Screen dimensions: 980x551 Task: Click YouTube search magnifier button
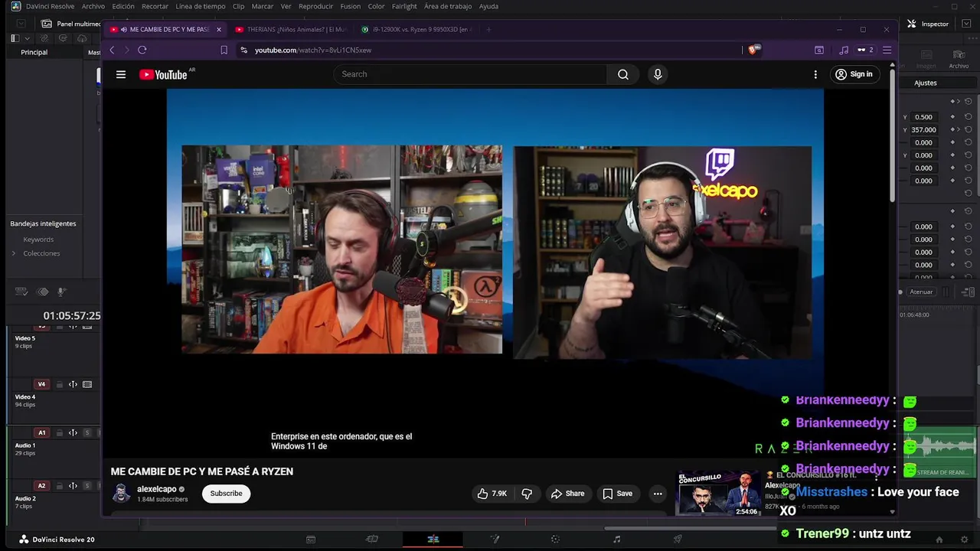(623, 74)
